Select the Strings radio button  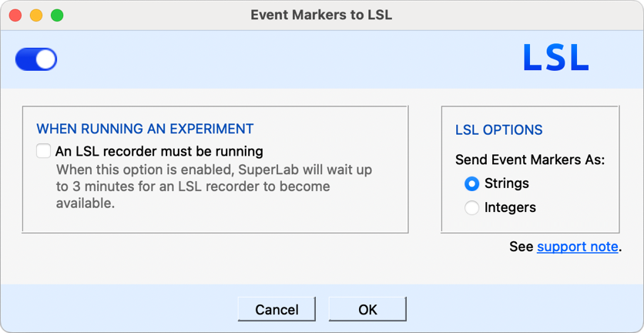tap(472, 183)
